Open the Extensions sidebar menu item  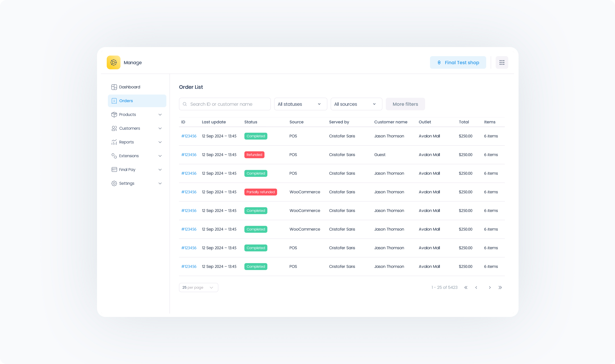[129, 156]
